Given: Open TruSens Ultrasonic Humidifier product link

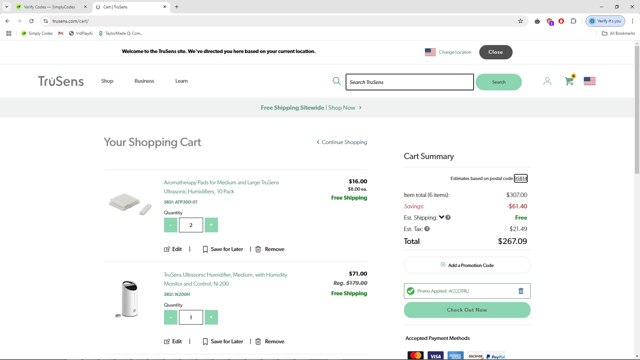Looking at the screenshot, I should 225,279.
